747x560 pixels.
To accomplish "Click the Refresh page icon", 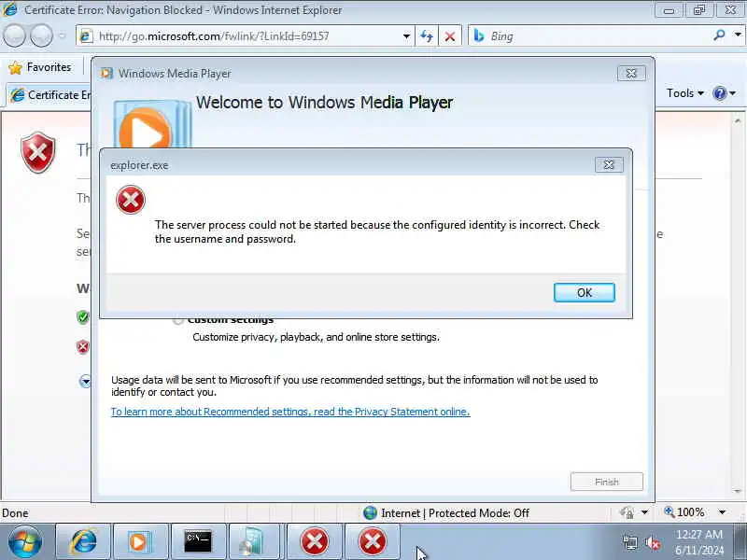I will pyautogui.click(x=427, y=36).
